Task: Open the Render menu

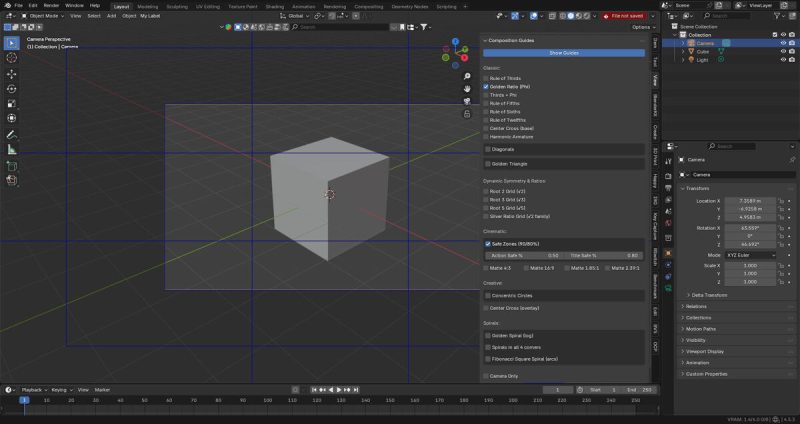Action: coord(51,5)
